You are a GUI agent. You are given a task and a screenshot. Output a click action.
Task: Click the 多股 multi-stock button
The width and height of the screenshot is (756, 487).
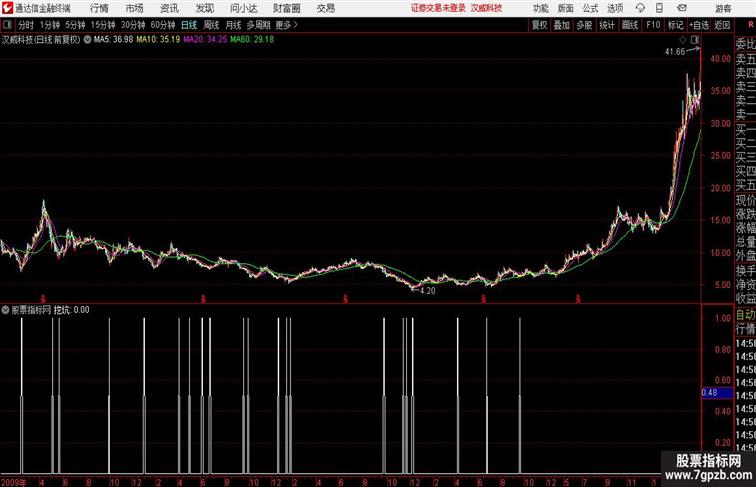(584, 25)
